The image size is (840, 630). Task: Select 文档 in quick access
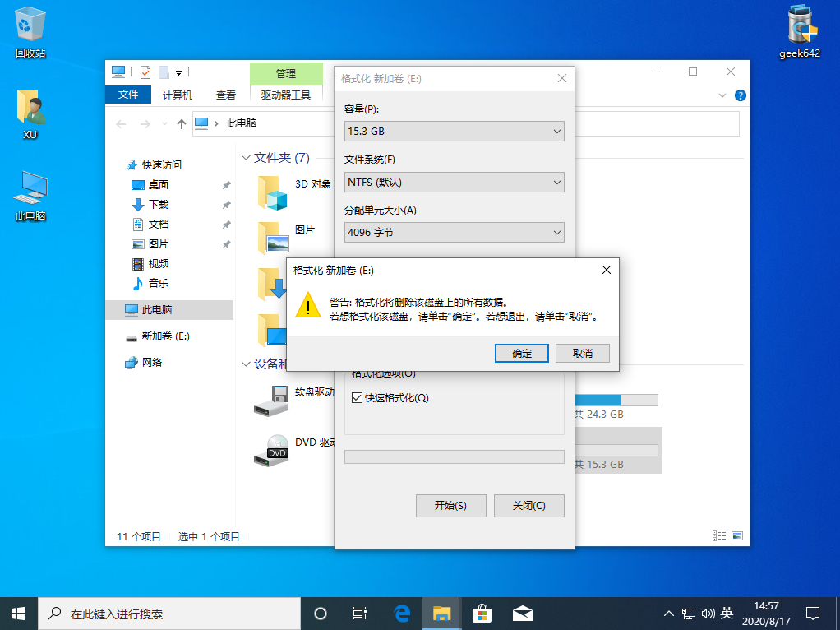point(159,225)
